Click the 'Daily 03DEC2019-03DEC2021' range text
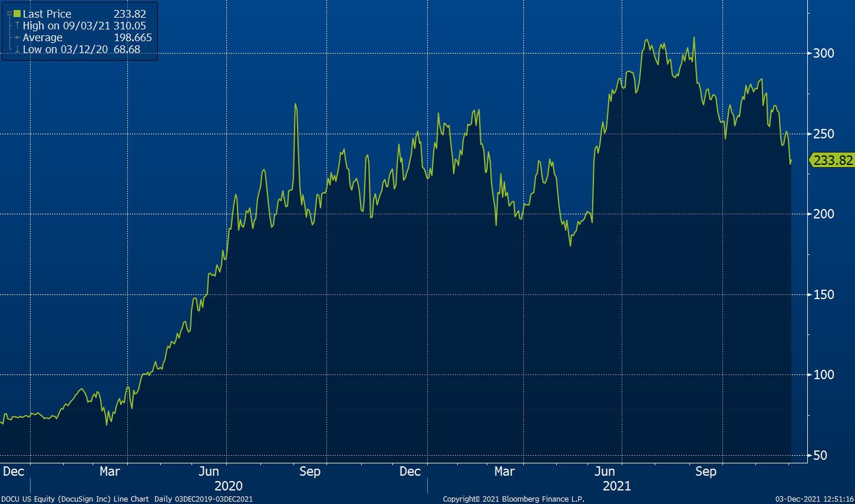This screenshot has width=855, height=504. tap(204, 499)
